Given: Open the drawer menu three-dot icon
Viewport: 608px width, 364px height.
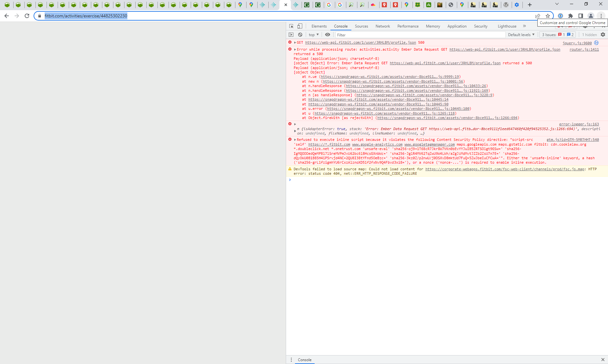Looking at the screenshot, I should [x=291, y=360].
